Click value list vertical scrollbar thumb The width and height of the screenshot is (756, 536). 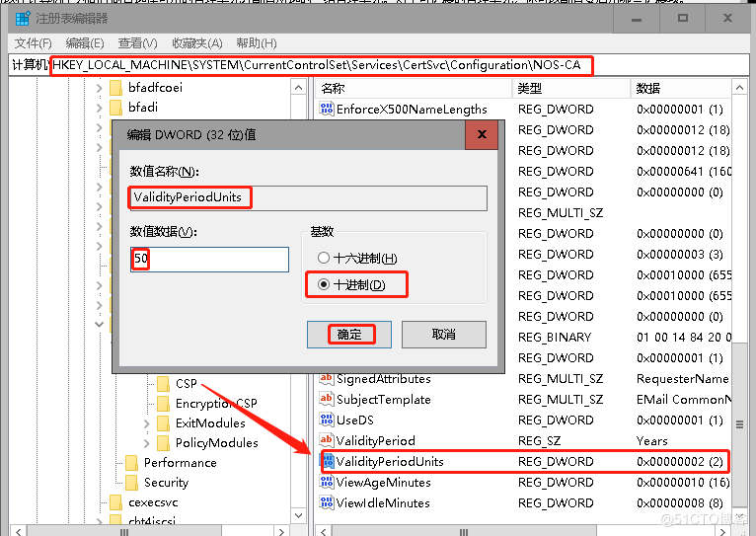click(x=739, y=424)
